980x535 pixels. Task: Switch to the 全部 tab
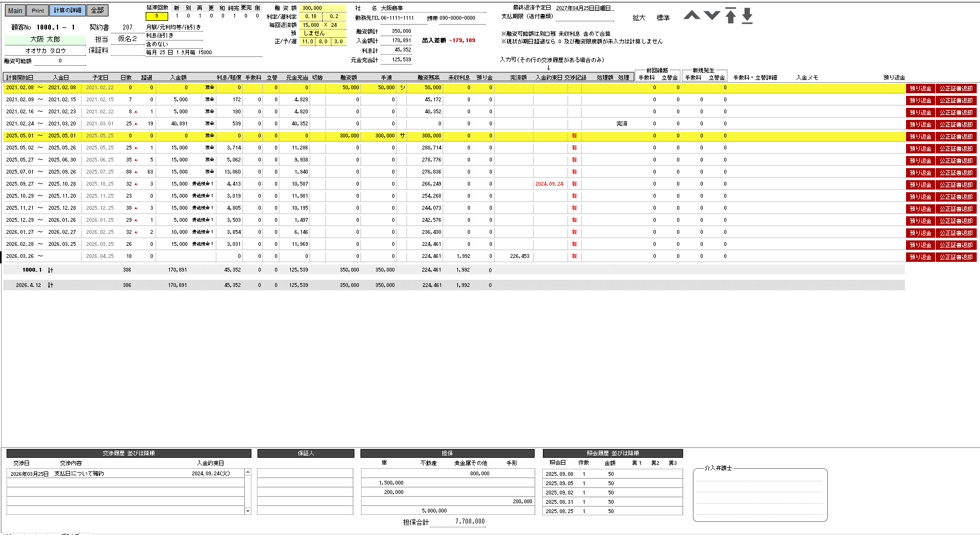(98, 10)
